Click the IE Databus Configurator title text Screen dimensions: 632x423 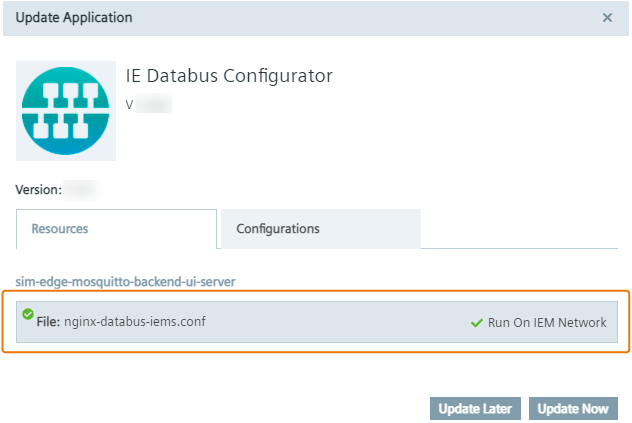click(229, 76)
